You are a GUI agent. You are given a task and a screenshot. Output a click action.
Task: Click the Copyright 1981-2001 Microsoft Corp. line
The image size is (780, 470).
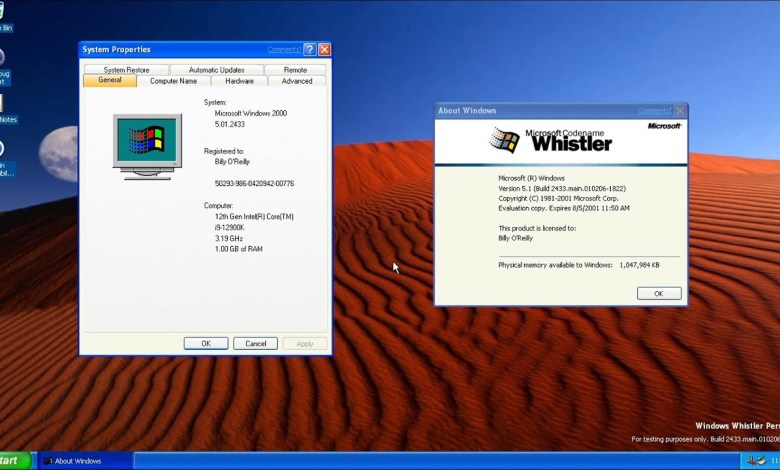(x=558, y=198)
